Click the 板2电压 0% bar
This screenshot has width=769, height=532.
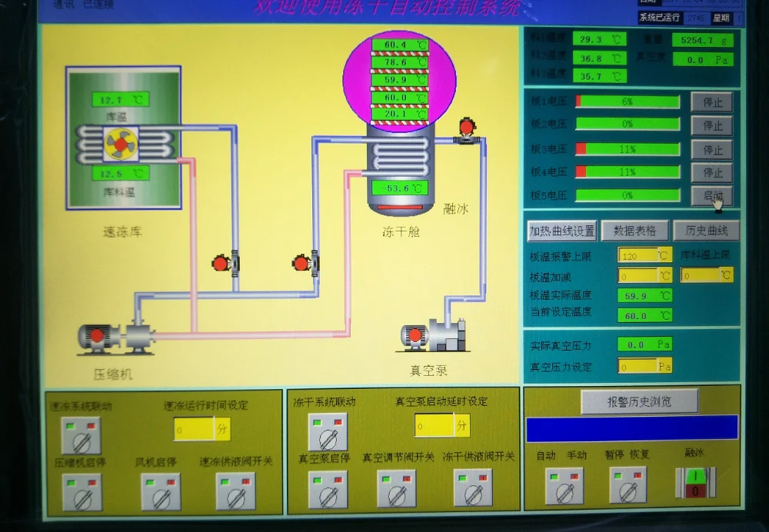point(628,124)
